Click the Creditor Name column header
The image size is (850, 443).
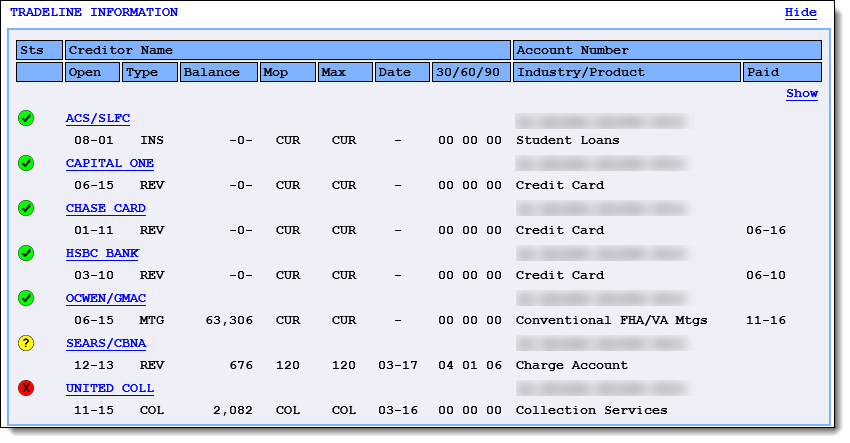(288, 50)
